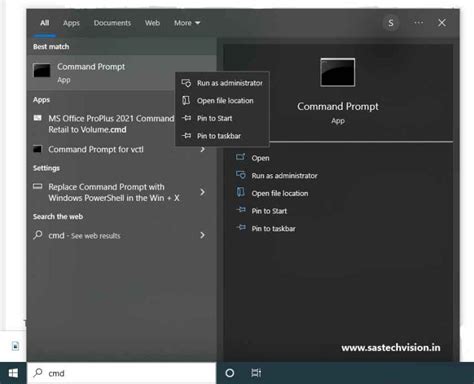Switch to the Apps tab

(71, 23)
